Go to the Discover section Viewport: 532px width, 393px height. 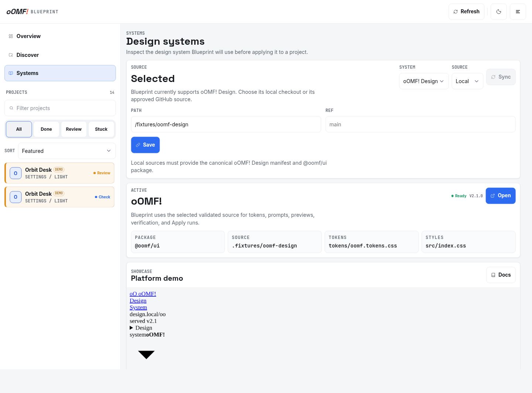click(60, 55)
